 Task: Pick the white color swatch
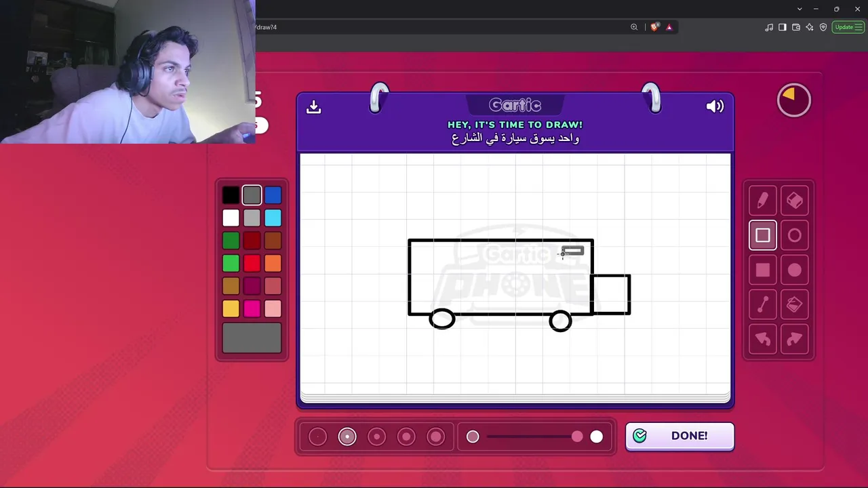(x=231, y=218)
